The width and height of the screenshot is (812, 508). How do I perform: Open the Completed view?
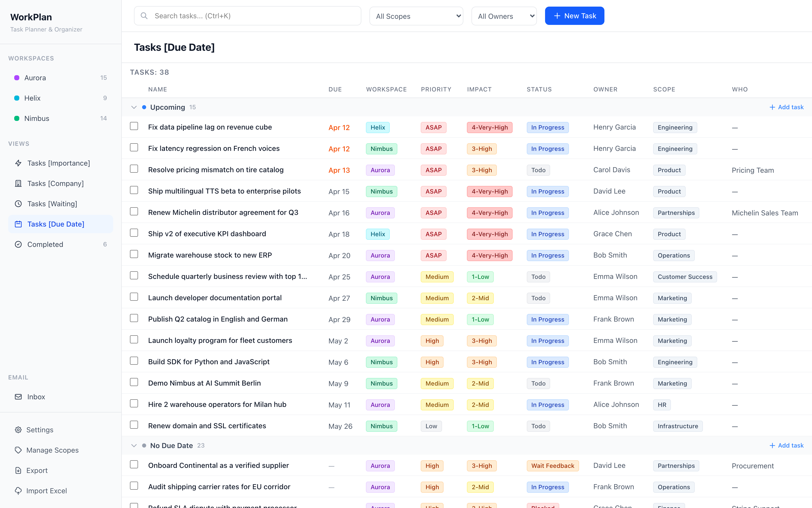(60, 245)
